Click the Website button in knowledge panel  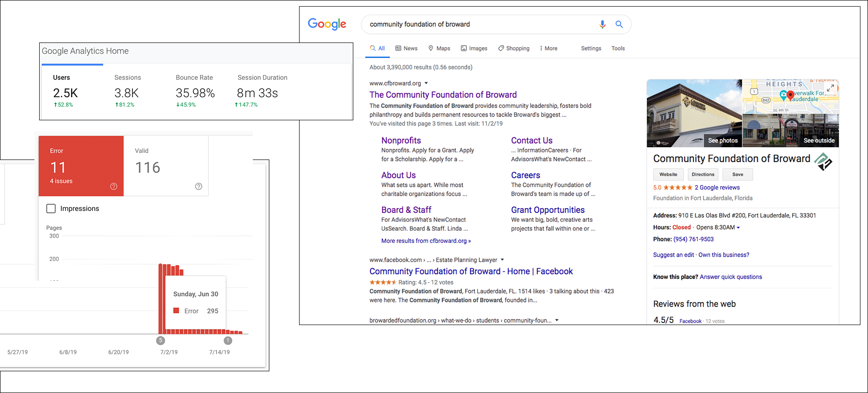[x=668, y=175]
